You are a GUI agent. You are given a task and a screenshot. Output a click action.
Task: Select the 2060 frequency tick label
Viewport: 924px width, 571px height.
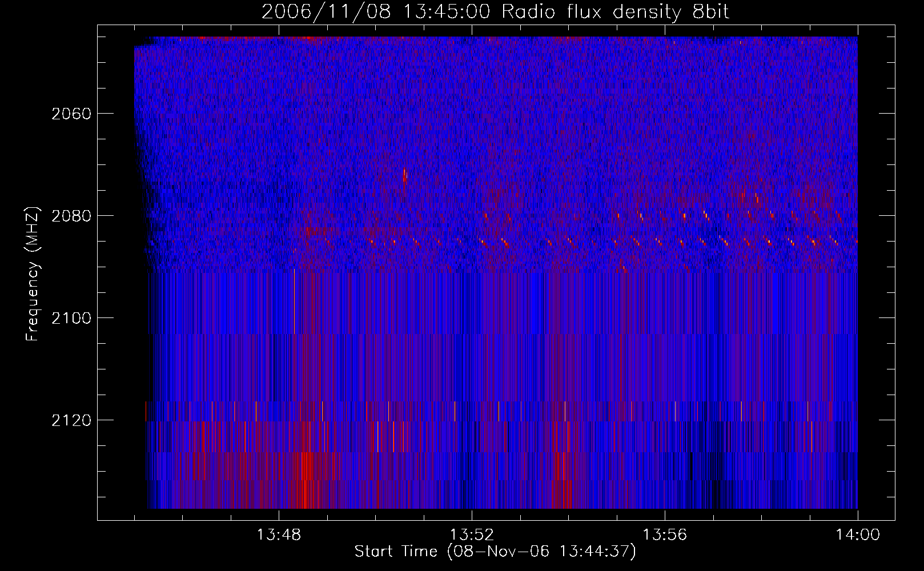pos(71,114)
